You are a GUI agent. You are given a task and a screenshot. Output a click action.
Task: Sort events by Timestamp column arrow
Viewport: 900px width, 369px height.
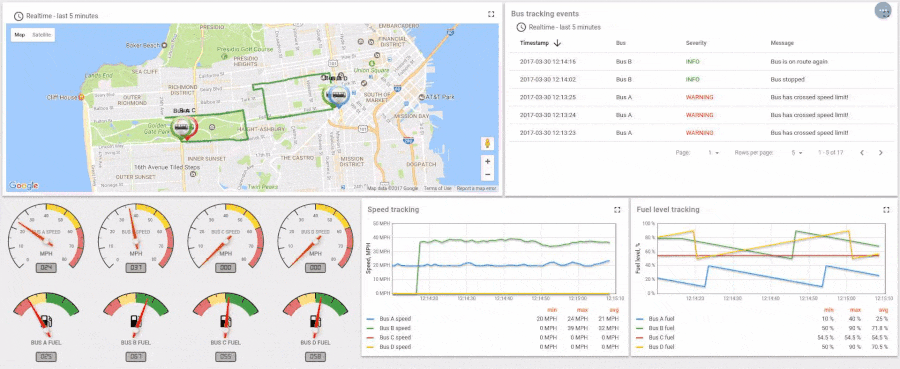tap(557, 43)
